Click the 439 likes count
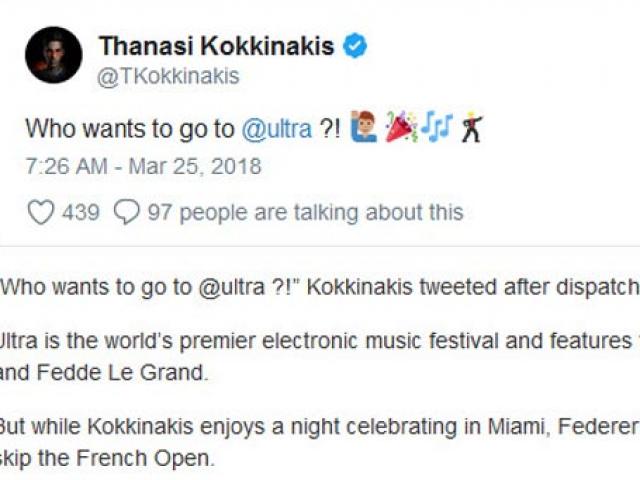This screenshot has height=480, width=640. point(80,212)
